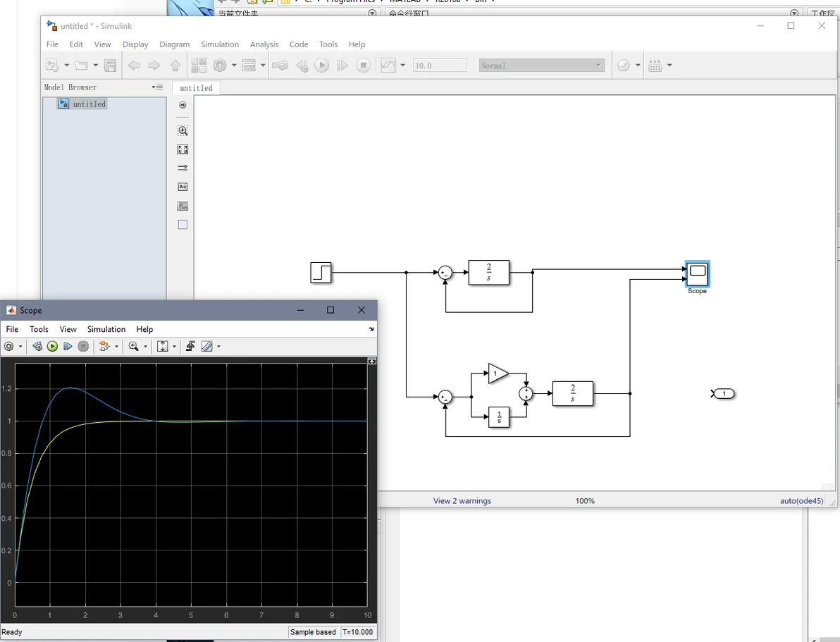Expand the Model Browser options dropdown

(x=157, y=87)
